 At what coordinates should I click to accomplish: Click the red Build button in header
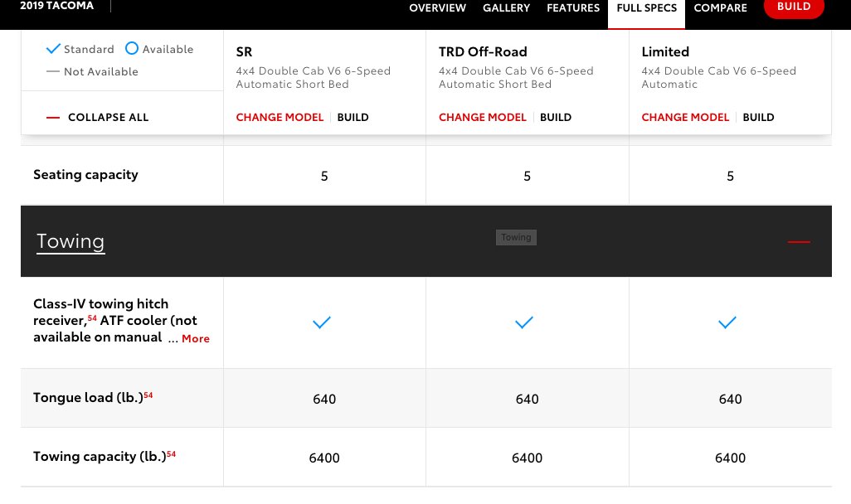(x=794, y=7)
